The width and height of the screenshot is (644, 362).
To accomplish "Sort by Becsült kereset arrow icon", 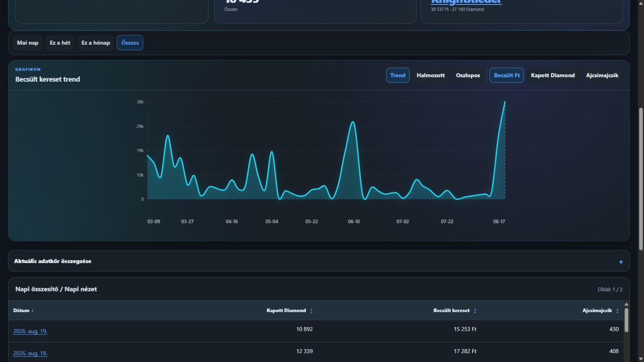I will [475, 311].
